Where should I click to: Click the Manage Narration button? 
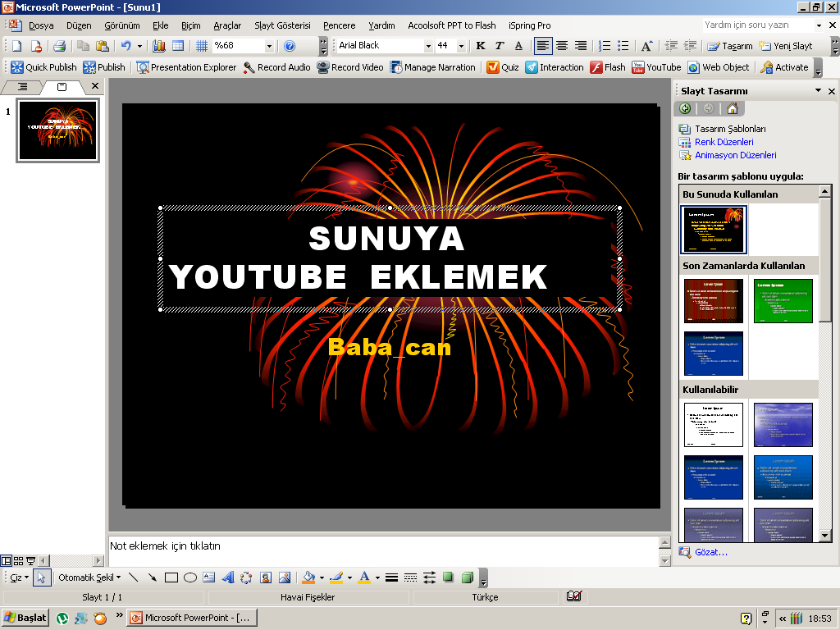pyautogui.click(x=432, y=67)
